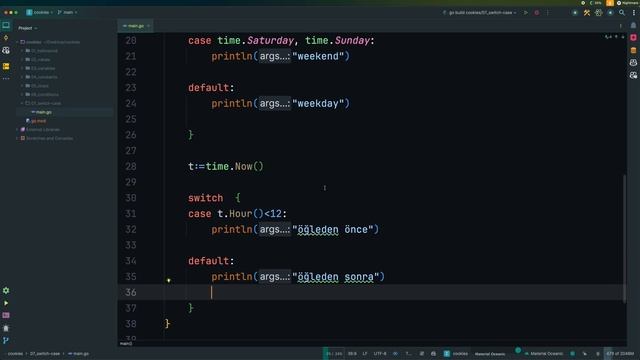Open the Copilot icon in left sidebar
Image resolution: width=640 pixels, height=360 pixels.
tap(6, 51)
